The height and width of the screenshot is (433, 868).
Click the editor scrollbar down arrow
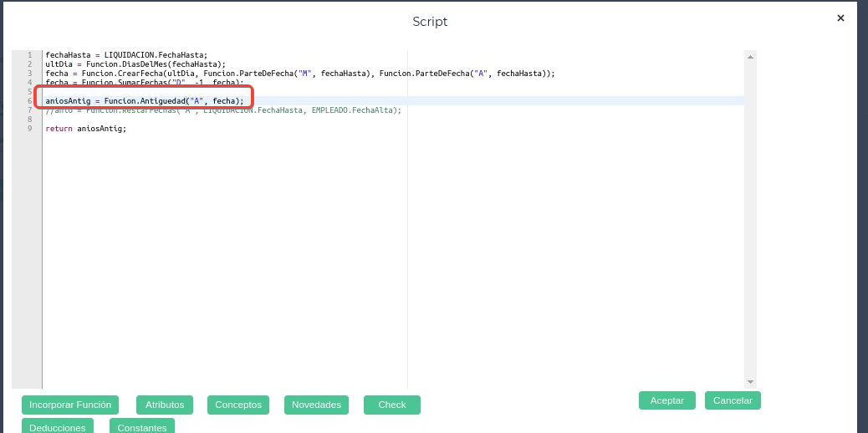[750, 381]
